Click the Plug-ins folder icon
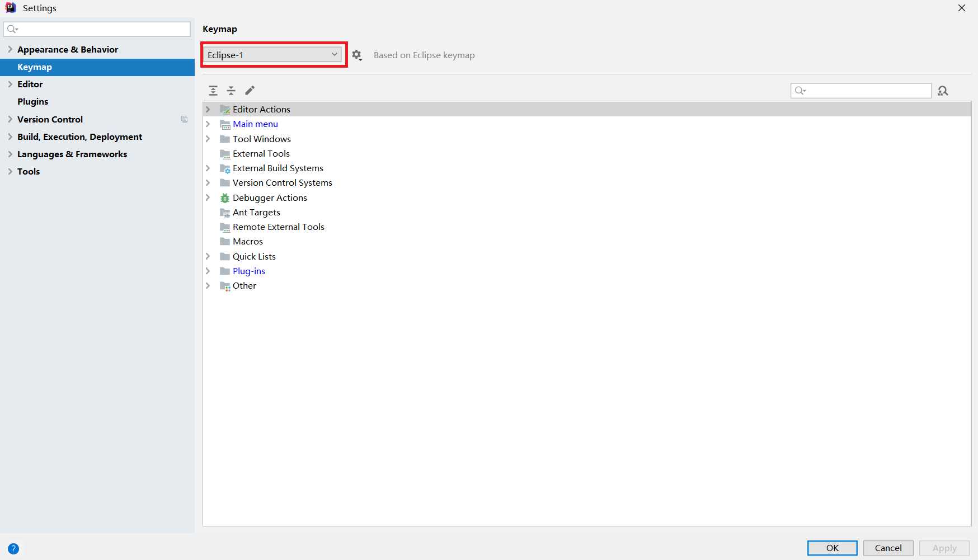The image size is (978, 560). [225, 271]
